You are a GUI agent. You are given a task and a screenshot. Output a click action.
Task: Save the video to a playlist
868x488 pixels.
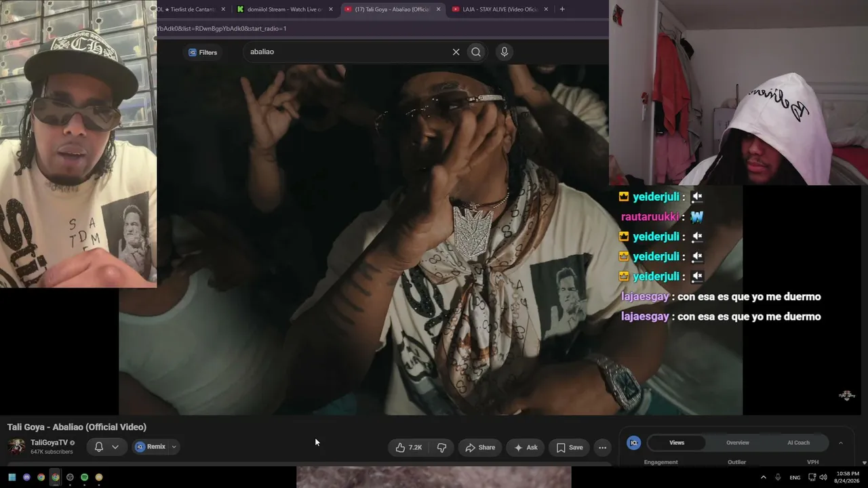click(x=570, y=447)
